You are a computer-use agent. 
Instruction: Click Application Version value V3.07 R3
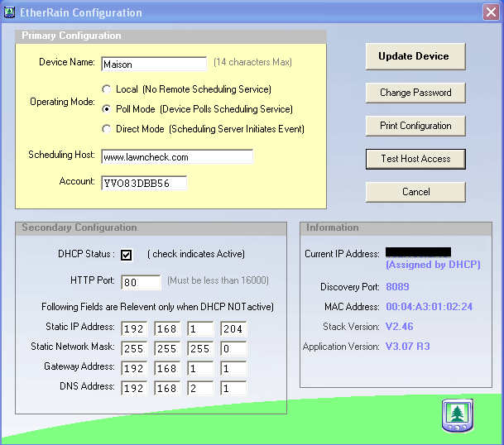point(407,347)
